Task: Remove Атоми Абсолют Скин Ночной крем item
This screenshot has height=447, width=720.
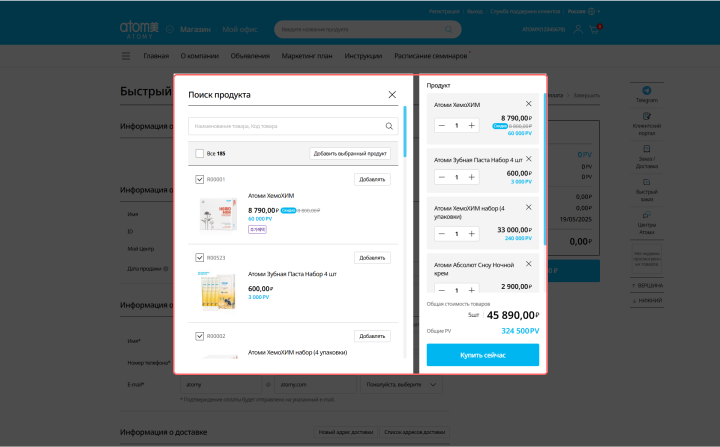Action: click(529, 264)
